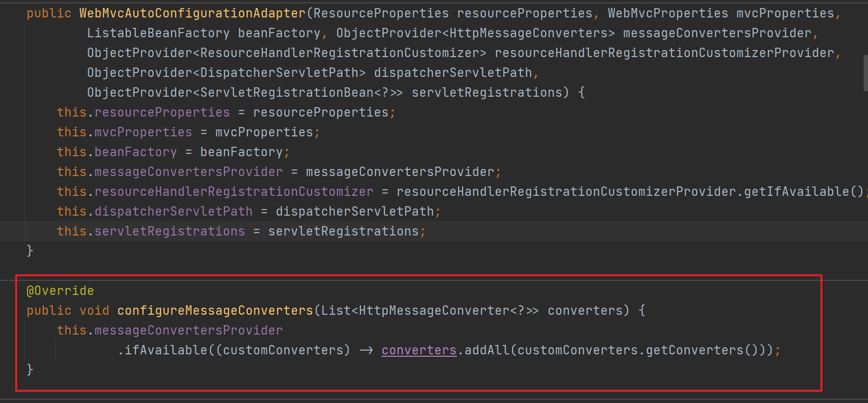This screenshot has width=868, height=403.
Task: Click the vertical scrollbar thumb at right edge
Action: point(865,73)
